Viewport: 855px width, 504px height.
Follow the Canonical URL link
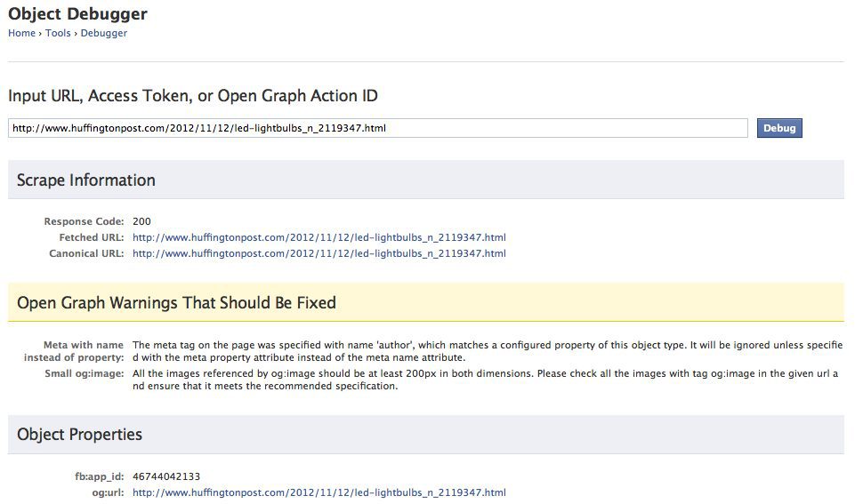pos(319,253)
